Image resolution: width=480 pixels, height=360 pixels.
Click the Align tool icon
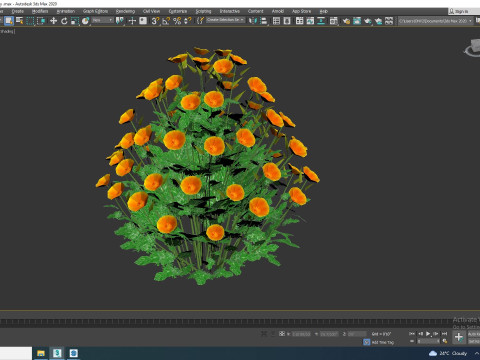pyautogui.click(x=264, y=21)
